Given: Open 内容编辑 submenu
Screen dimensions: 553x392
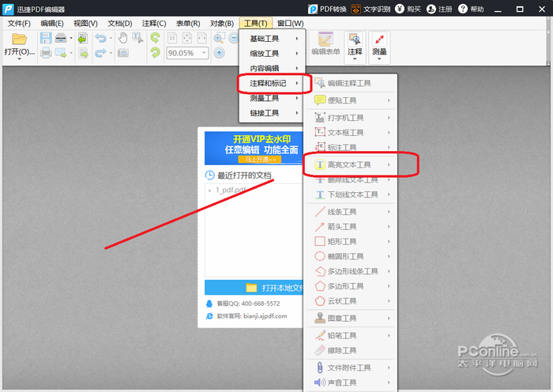Looking at the screenshot, I should coord(272,68).
